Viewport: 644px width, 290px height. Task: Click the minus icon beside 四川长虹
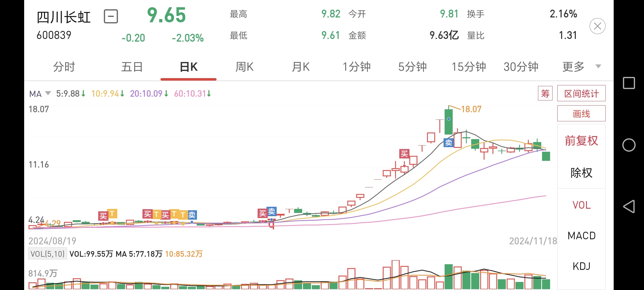[x=111, y=17]
